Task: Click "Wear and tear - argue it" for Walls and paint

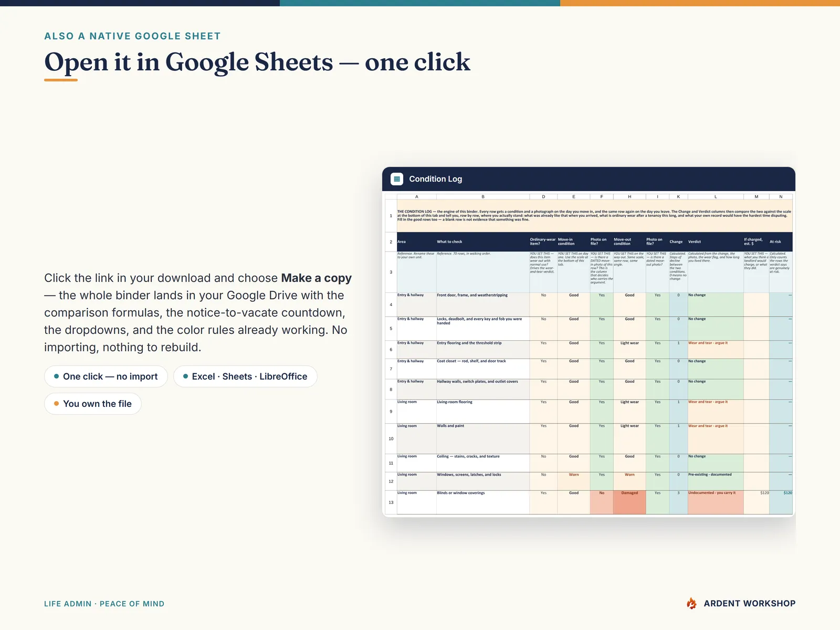Action: 716,439
